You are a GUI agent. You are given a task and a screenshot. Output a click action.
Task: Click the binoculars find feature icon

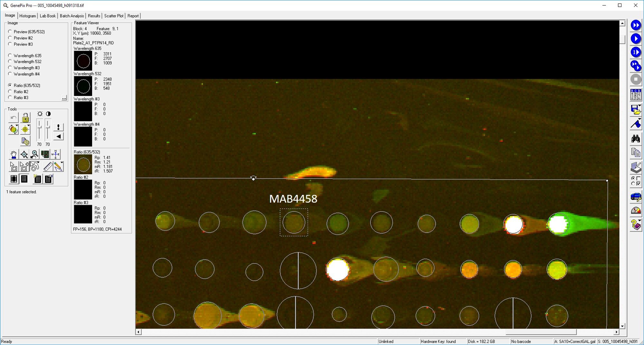[635, 139]
